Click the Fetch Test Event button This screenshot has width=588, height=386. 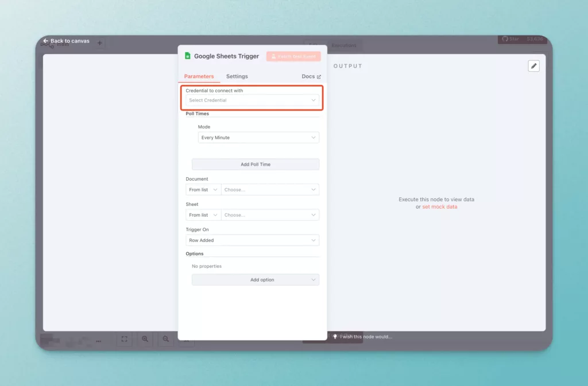tap(293, 57)
